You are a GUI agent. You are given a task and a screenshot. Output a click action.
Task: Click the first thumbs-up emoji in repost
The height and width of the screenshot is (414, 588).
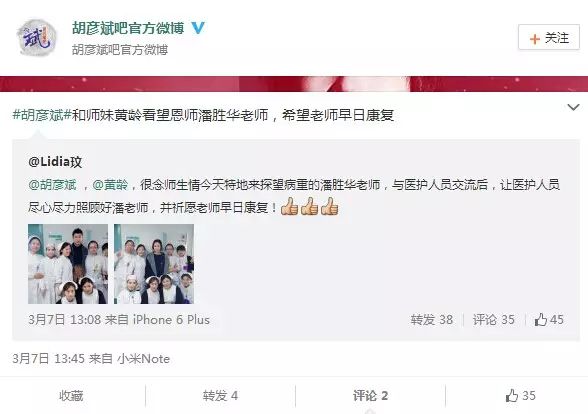click(289, 206)
